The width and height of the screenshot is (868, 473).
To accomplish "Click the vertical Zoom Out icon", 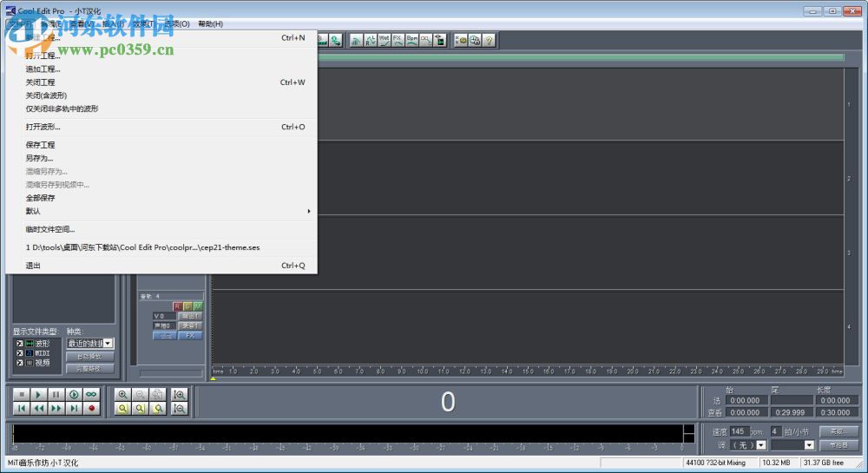I will pos(180,408).
